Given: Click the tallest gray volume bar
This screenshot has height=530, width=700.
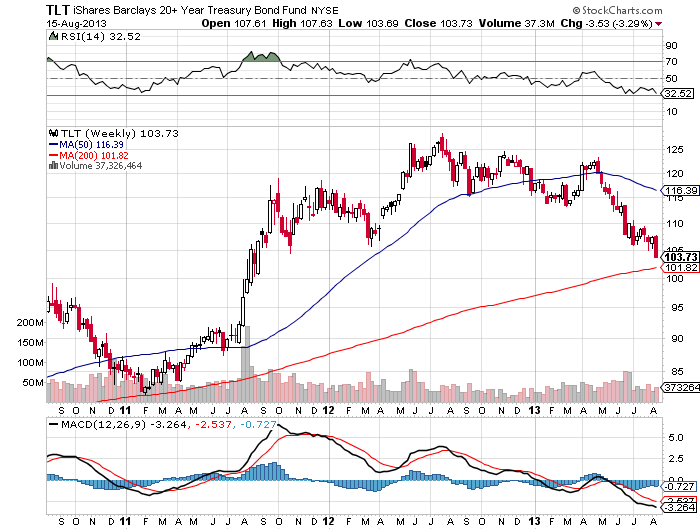Looking at the screenshot, I should tap(246, 364).
